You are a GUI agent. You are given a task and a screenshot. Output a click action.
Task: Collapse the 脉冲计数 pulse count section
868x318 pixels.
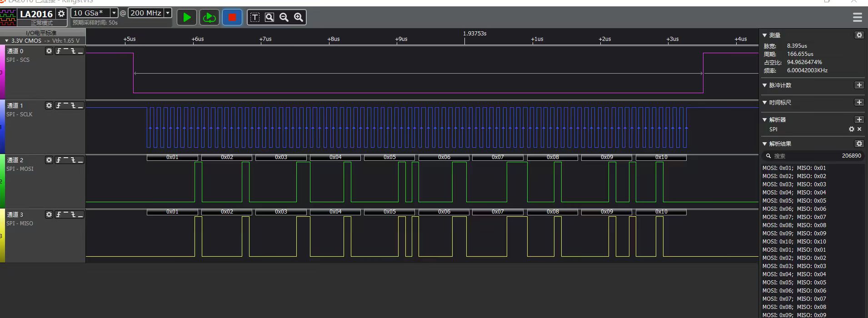click(765, 85)
